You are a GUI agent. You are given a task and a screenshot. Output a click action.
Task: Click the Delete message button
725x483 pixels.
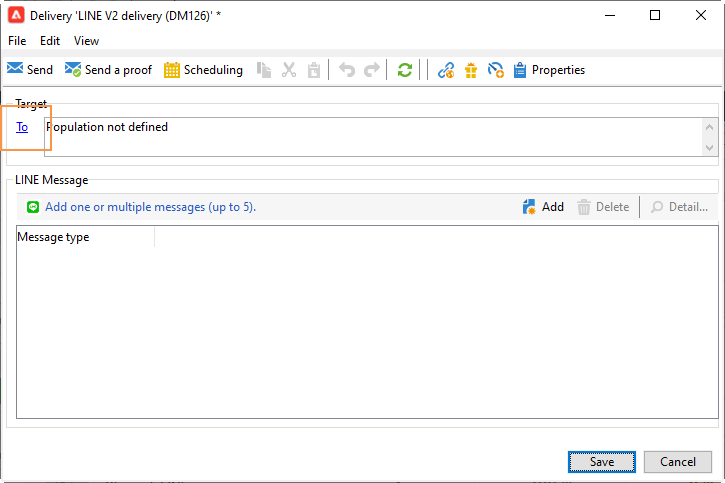(603, 207)
